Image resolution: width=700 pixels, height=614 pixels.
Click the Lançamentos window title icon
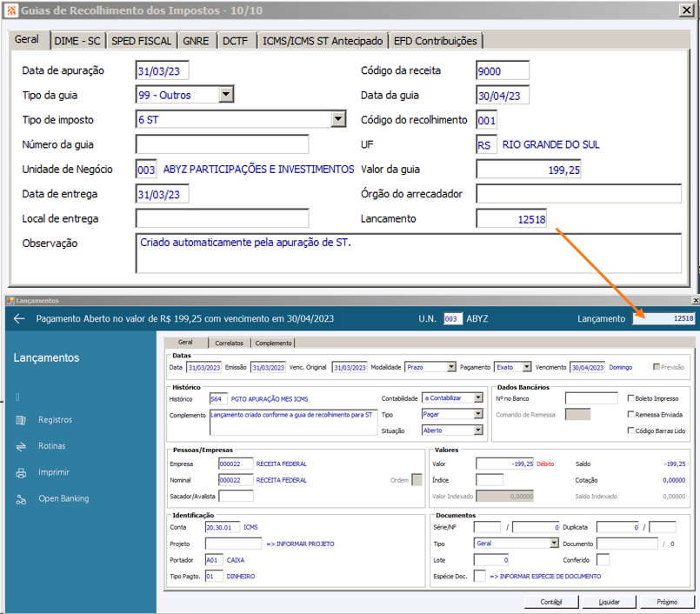10,301
